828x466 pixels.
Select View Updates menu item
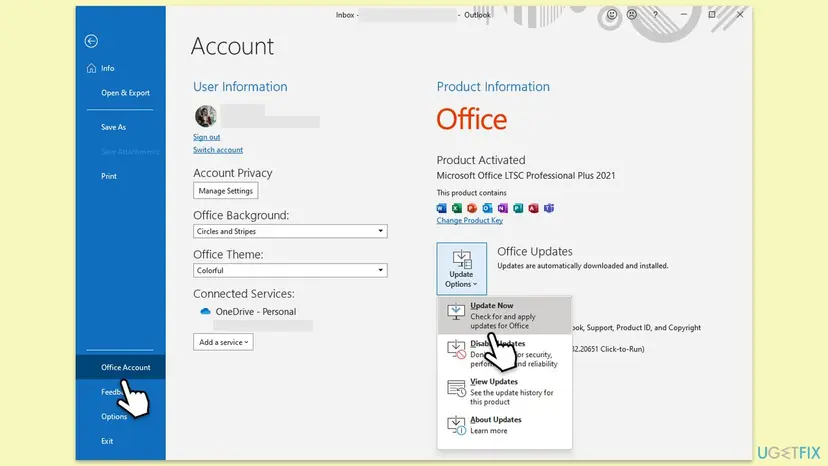pos(504,392)
